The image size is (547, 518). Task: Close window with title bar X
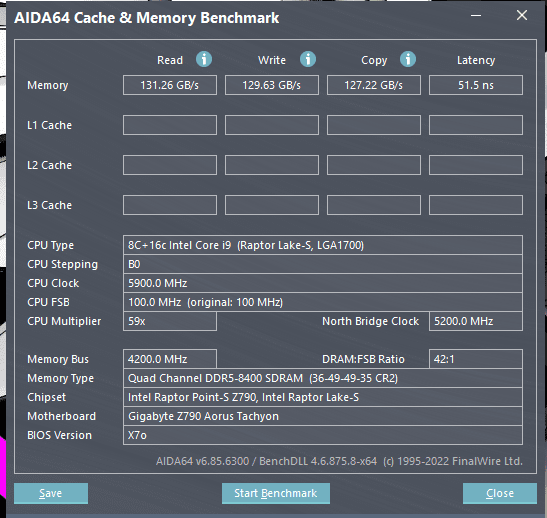point(522,15)
